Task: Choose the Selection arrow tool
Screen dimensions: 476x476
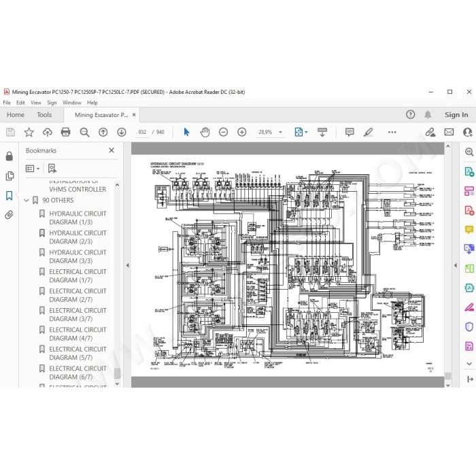Action: (x=186, y=132)
